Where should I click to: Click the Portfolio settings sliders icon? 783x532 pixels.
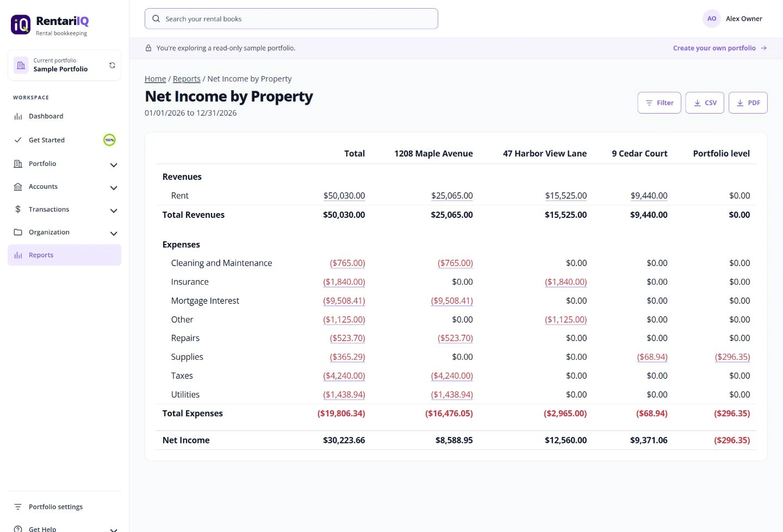click(18, 507)
